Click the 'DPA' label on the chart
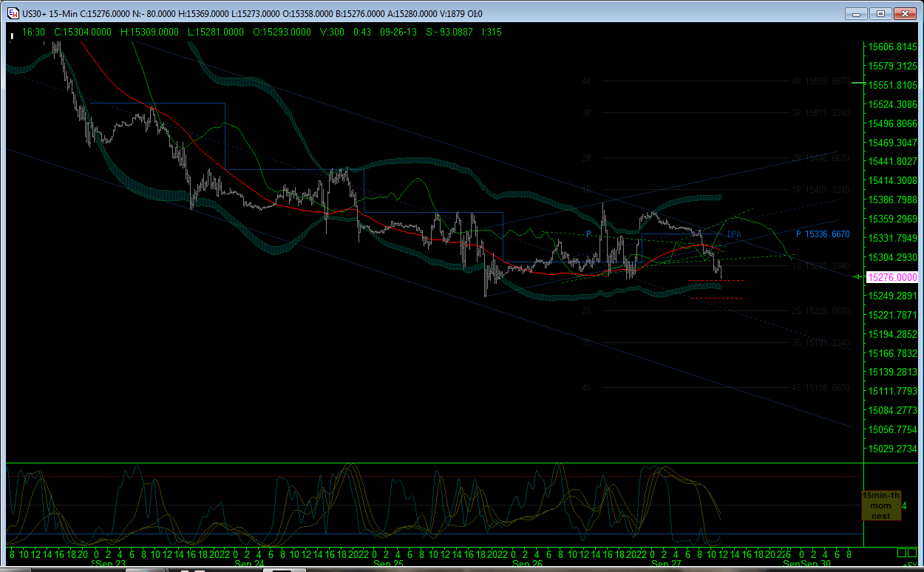 [734, 234]
